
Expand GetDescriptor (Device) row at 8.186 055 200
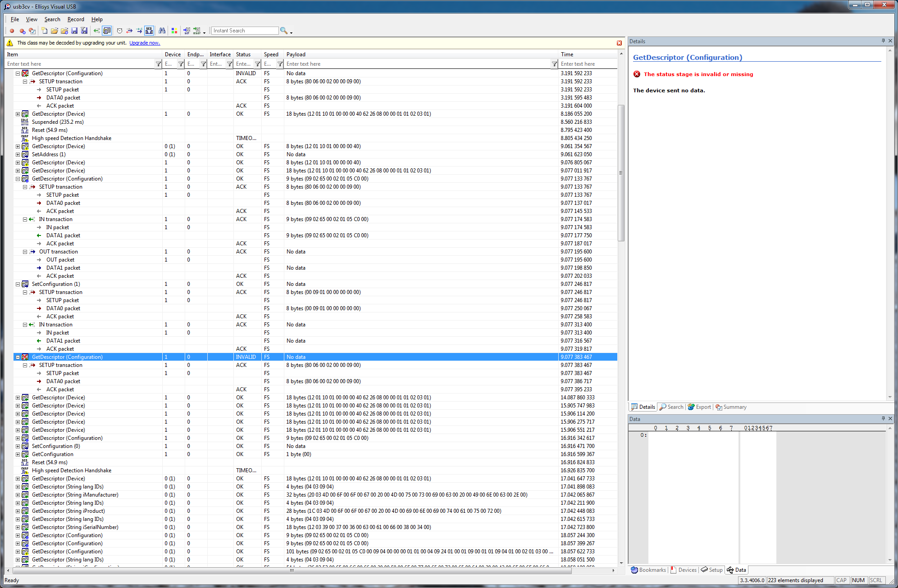click(18, 114)
